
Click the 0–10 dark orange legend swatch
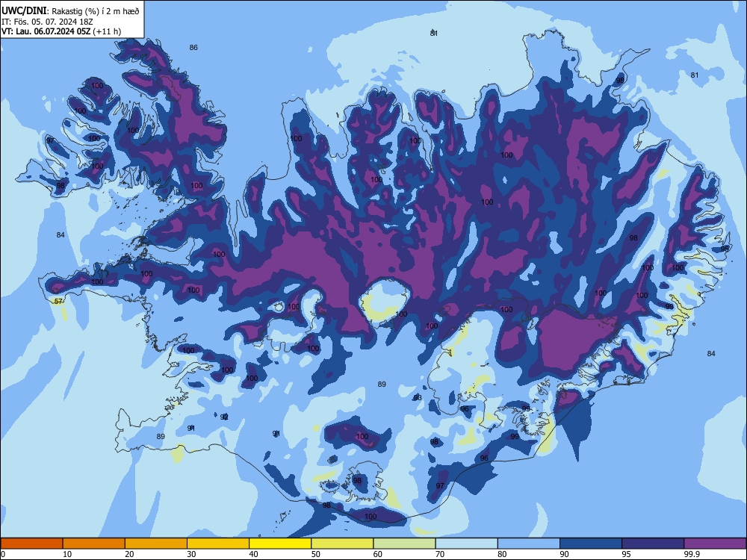pos(31,544)
